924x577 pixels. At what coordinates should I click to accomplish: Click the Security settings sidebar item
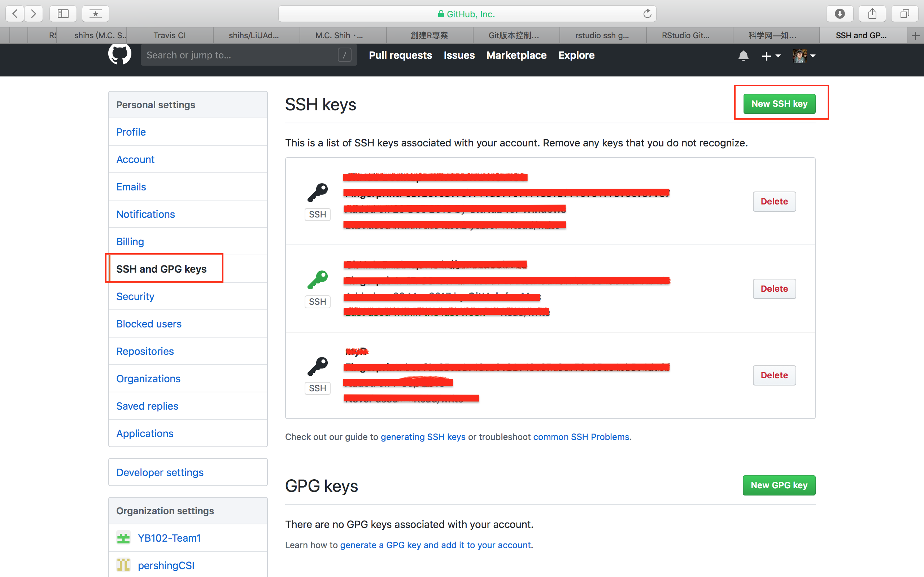(136, 296)
